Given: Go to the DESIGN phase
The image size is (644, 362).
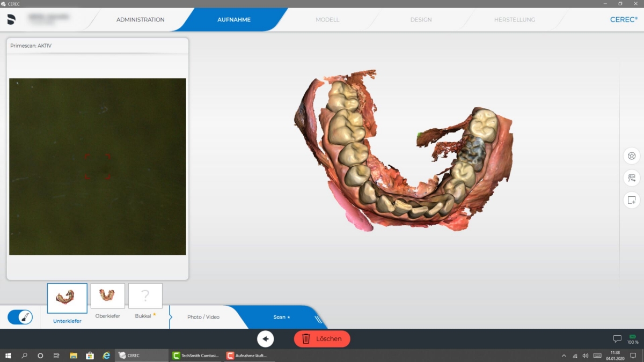Looking at the screenshot, I should pos(421,20).
